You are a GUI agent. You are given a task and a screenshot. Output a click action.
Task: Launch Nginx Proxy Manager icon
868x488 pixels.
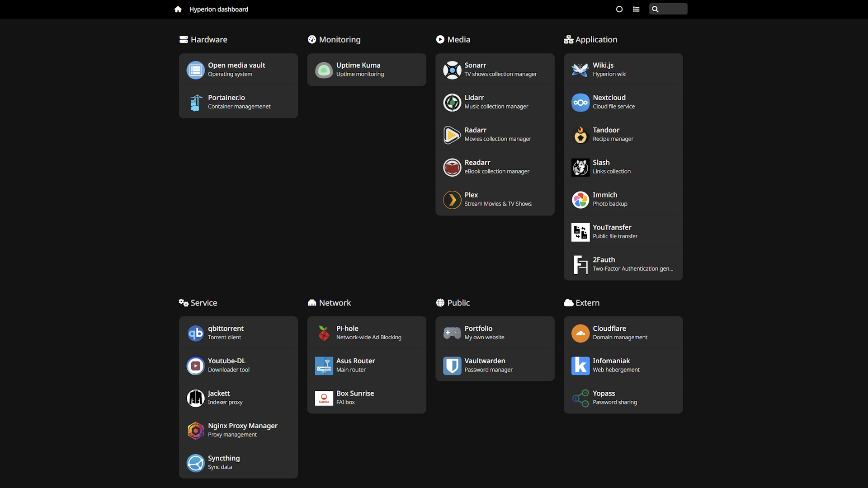(196, 431)
